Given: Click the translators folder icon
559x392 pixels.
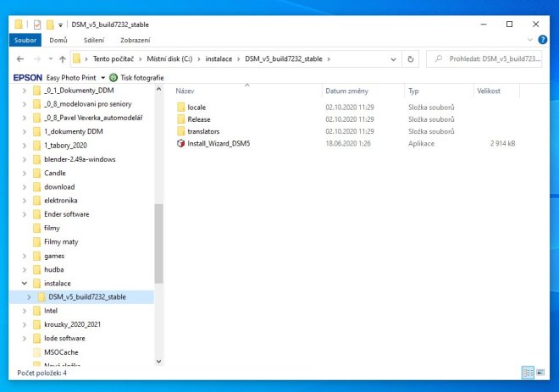Looking at the screenshot, I should [x=181, y=131].
